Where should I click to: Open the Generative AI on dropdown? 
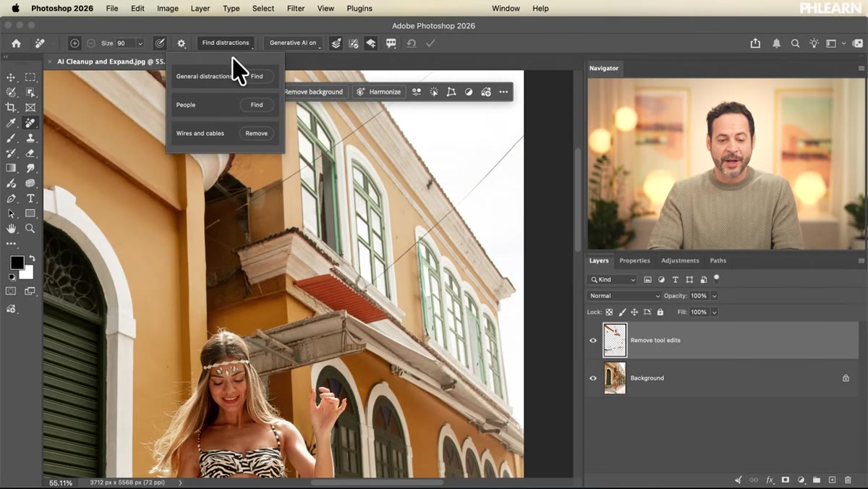(293, 43)
